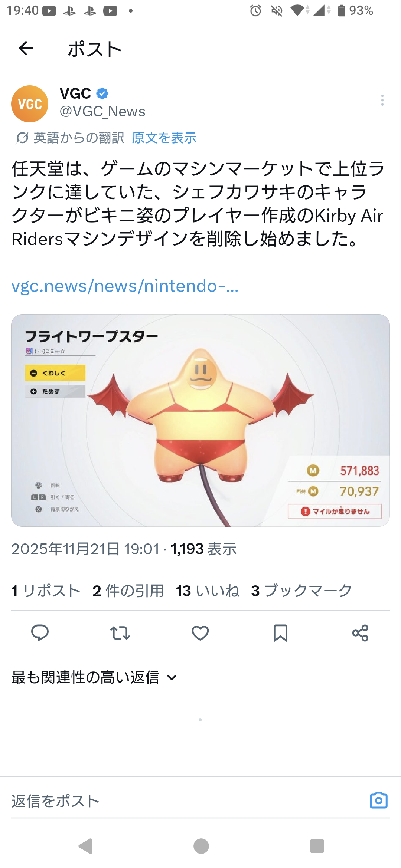Tap 原文を表示 to show original text
This screenshot has width=401, height=868.
[164, 138]
